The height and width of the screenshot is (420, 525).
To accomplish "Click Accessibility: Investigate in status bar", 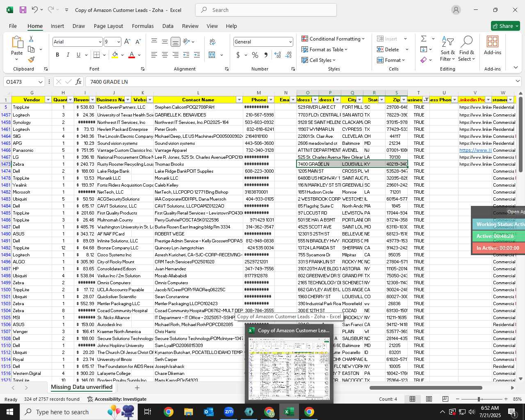I will coord(117,399).
